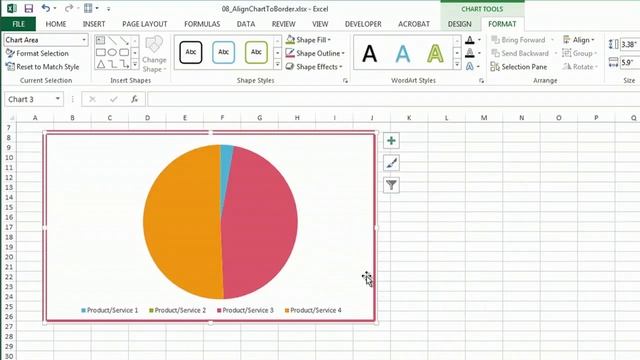Open the Rotate dropdown
Viewport: 640px width, 360px height.
pos(580,67)
